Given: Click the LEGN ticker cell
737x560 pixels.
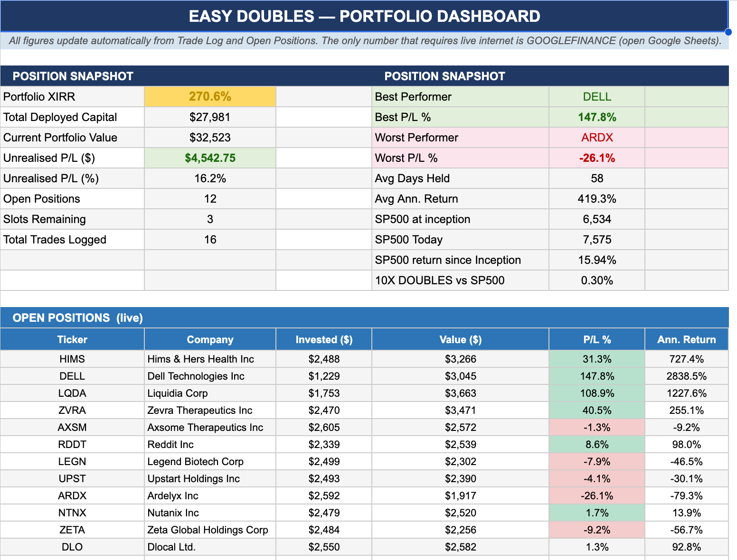Looking at the screenshot, I should click(x=72, y=462).
